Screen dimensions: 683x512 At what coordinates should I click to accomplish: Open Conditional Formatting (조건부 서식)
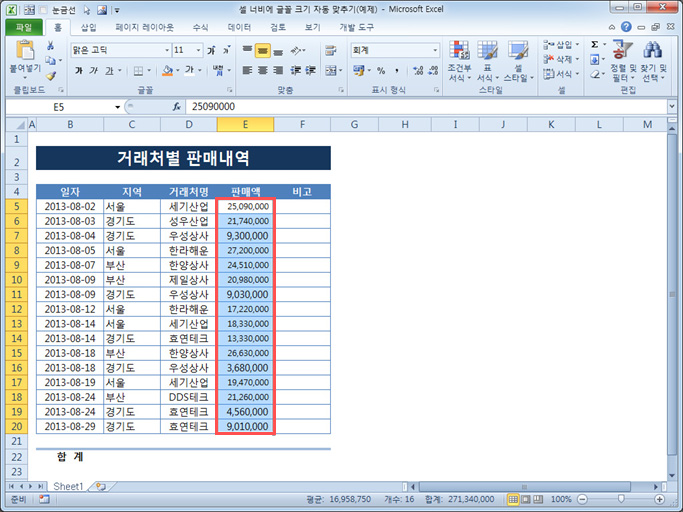coord(460,61)
